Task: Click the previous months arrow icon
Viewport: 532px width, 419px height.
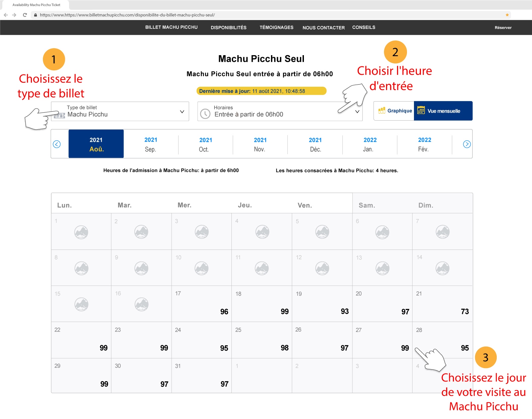Action: (x=57, y=144)
